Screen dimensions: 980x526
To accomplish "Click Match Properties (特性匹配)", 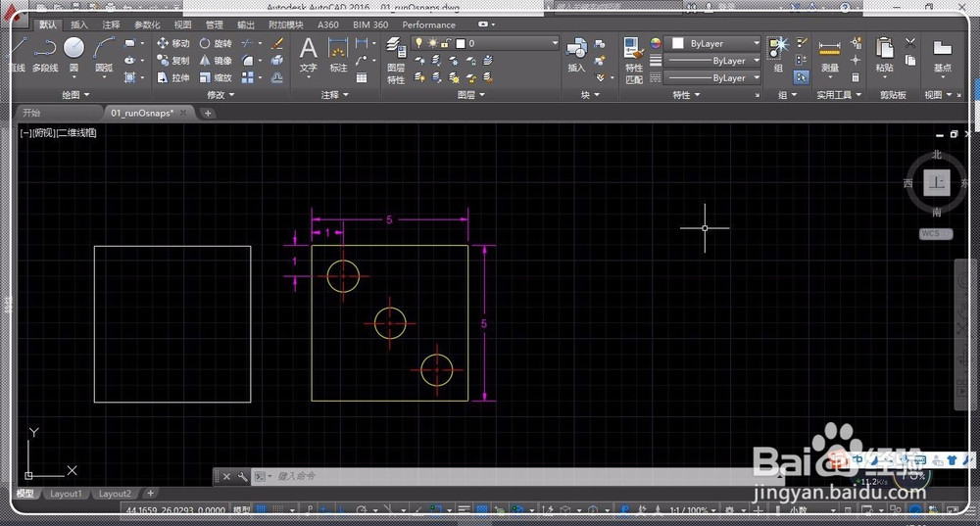I will [x=634, y=61].
